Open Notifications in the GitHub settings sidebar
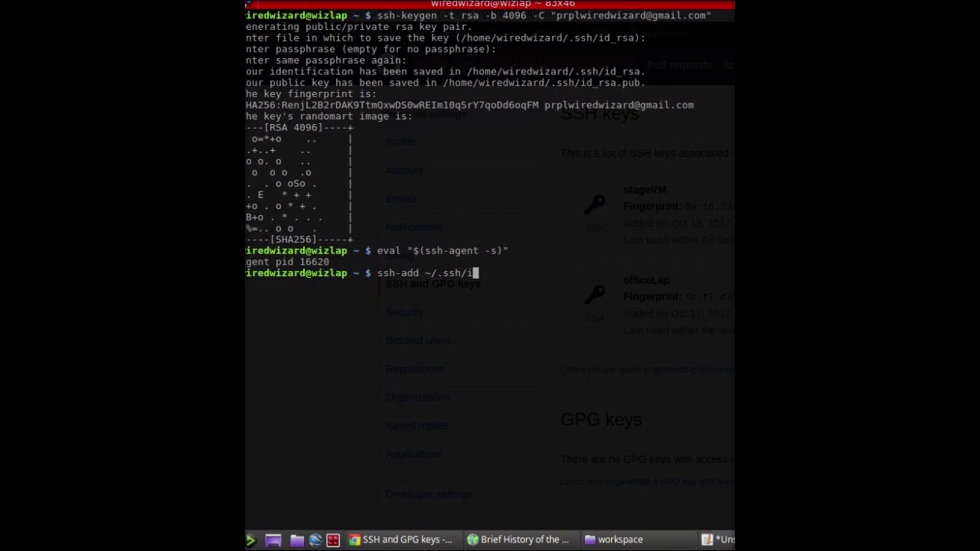This screenshot has width=980, height=551. pos(414,227)
